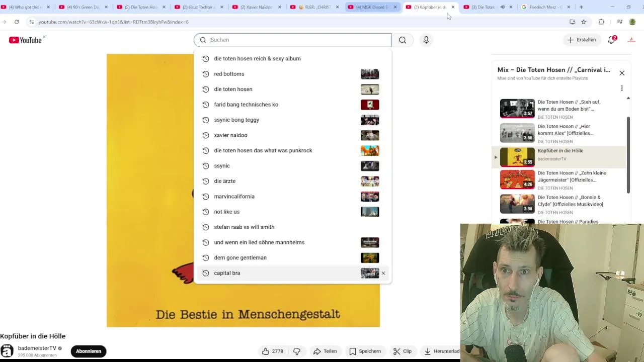Select suggestion 'xavier naidoo'
Viewport: 644px width, 362px height.
[x=292, y=135]
